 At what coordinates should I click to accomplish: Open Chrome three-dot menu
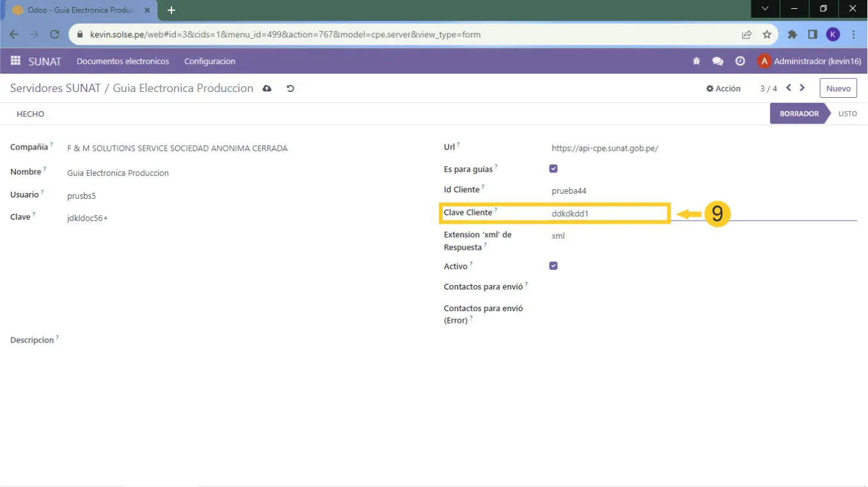point(854,35)
